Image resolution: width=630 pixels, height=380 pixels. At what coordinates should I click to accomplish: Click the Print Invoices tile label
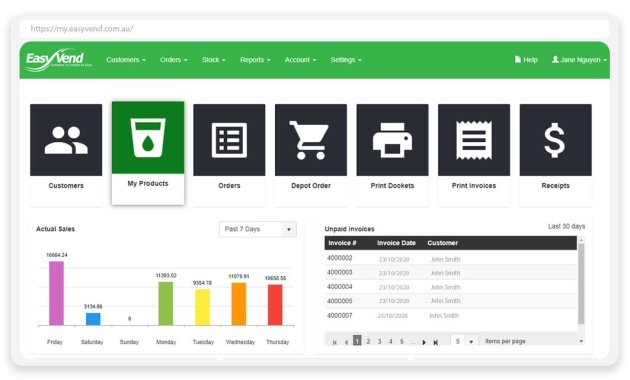tap(474, 186)
